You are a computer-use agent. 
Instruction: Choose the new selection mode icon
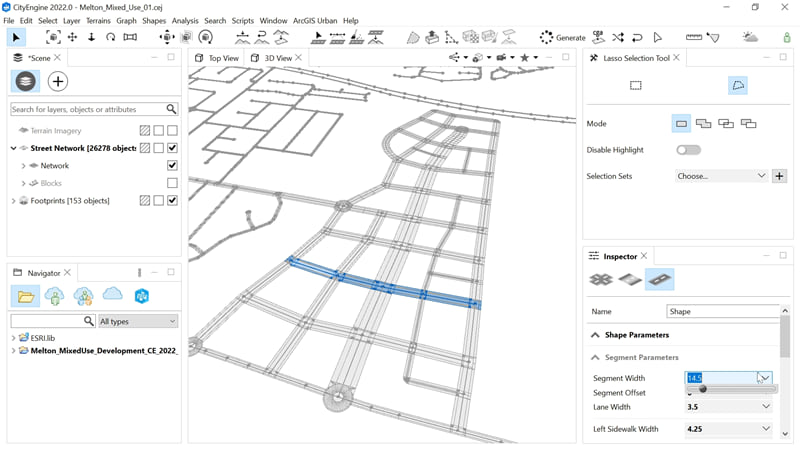click(x=681, y=123)
